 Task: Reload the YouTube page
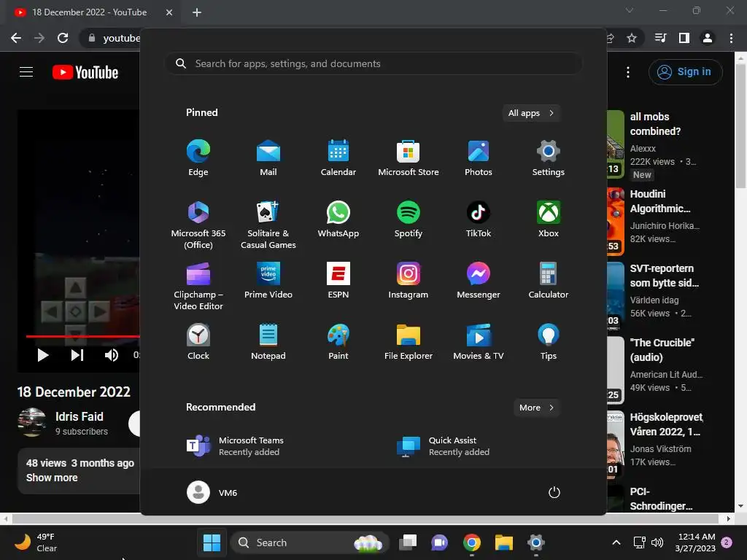[x=63, y=38]
